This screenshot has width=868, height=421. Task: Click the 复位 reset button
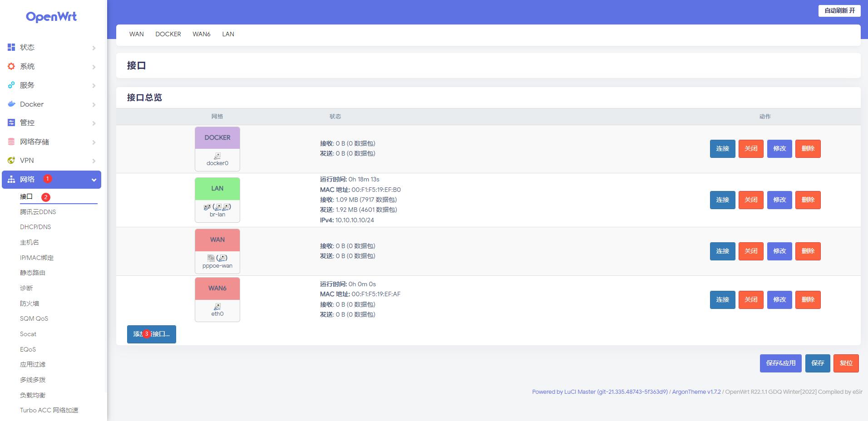[x=846, y=363]
